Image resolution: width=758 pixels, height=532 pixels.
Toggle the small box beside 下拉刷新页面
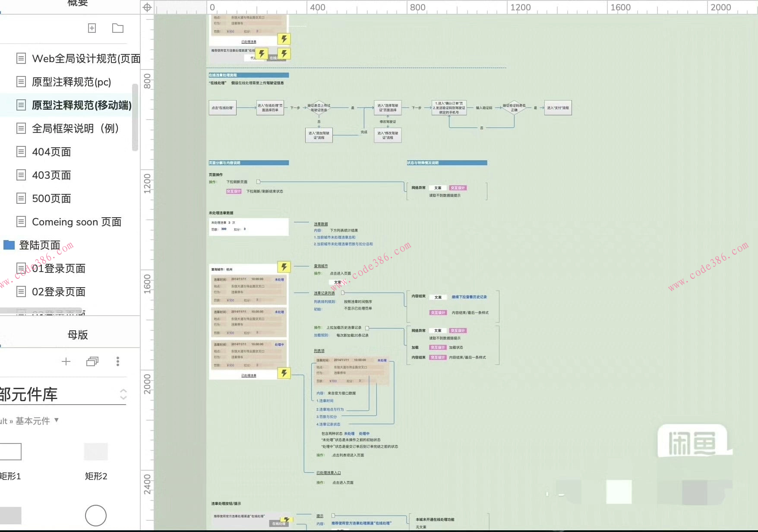pos(259,182)
